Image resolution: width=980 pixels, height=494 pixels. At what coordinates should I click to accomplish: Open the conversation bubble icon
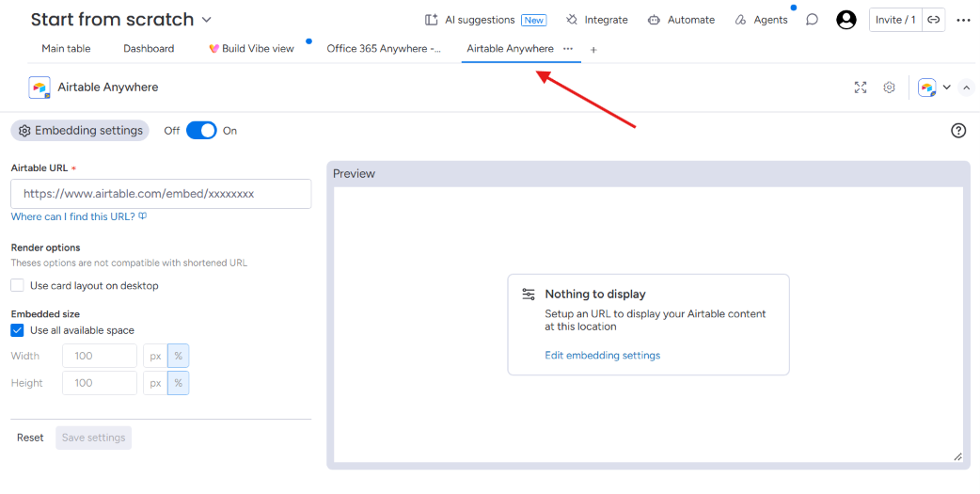(x=812, y=20)
